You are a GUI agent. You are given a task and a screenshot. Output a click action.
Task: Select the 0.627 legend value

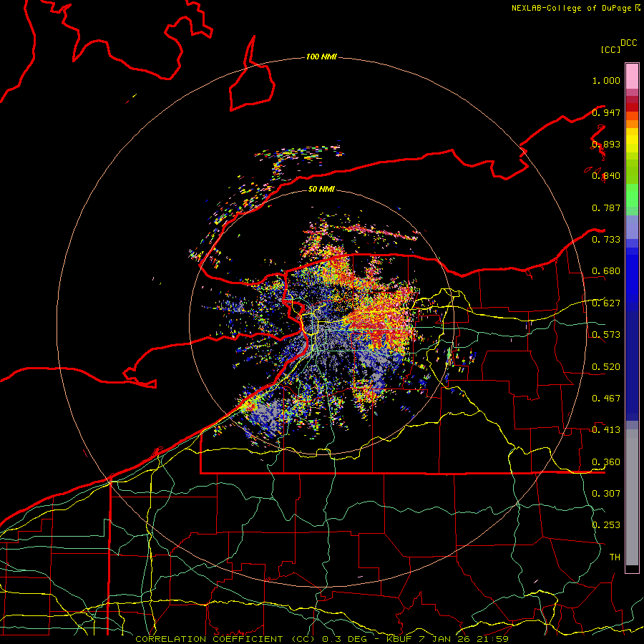[x=606, y=303]
